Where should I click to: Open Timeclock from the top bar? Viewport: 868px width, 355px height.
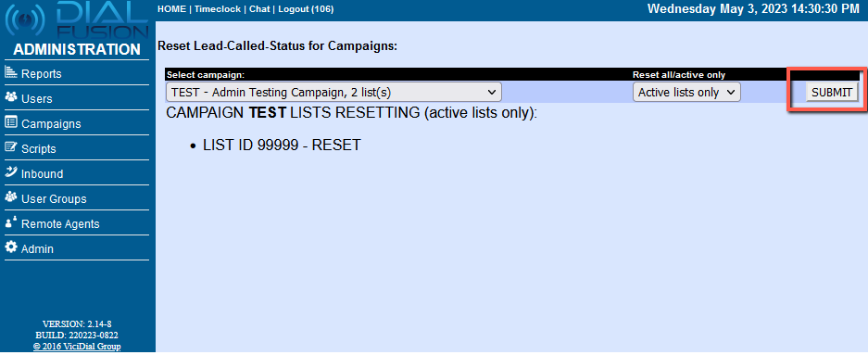point(218,9)
